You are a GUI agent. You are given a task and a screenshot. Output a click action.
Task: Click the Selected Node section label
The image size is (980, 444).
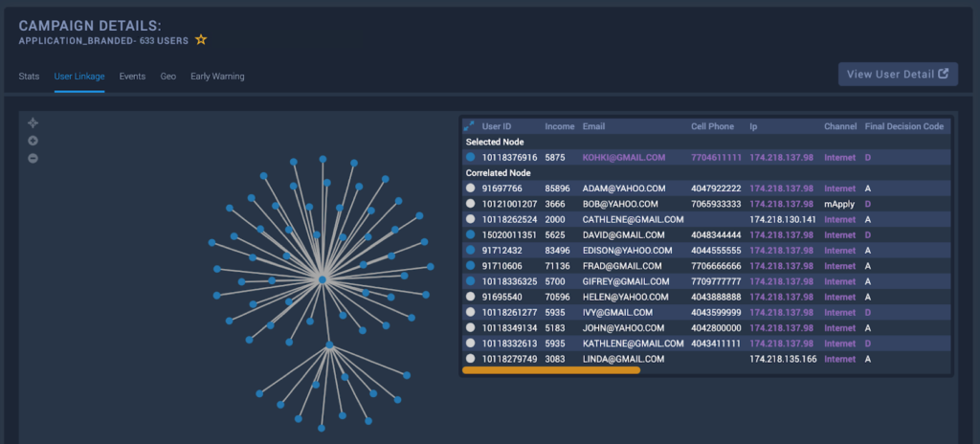click(x=495, y=142)
